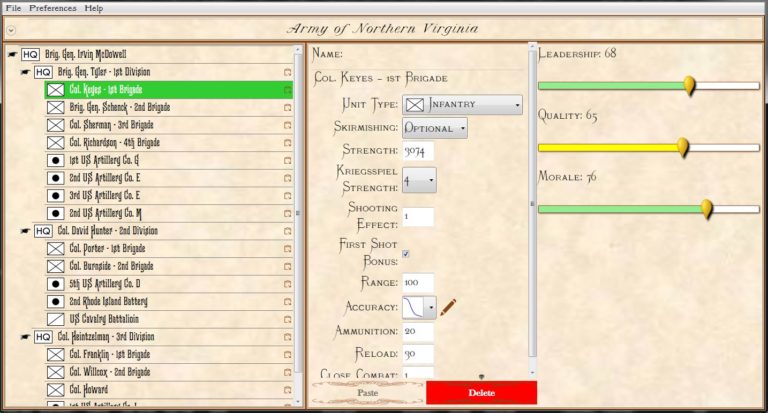
Task: Click the Range input field
Action: [x=418, y=283]
